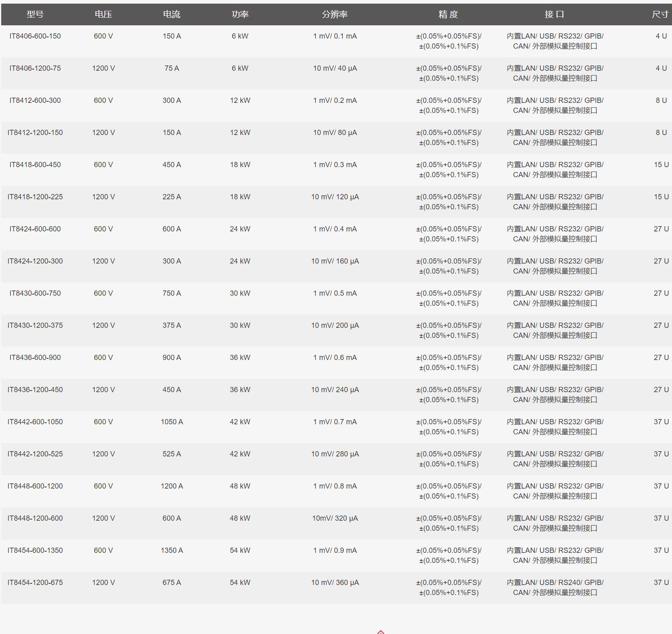The width and height of the screenshot is (672, 634).
Task: Select the IT8442-600-1050 model cell
Action: [x=35, y=422]
